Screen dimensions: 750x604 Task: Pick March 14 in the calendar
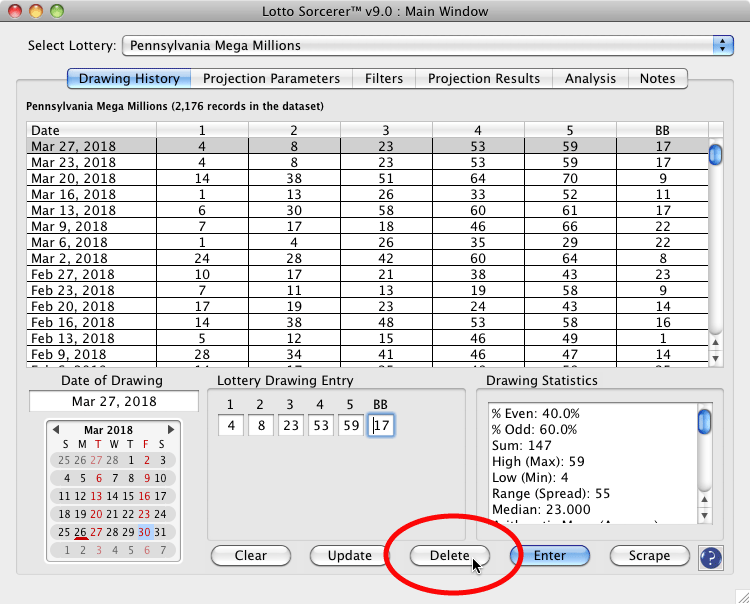click(112, 496)
